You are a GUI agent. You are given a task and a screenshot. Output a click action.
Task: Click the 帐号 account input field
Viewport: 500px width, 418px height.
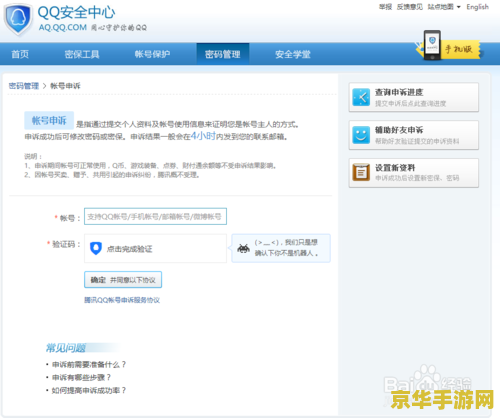point(155,216)
